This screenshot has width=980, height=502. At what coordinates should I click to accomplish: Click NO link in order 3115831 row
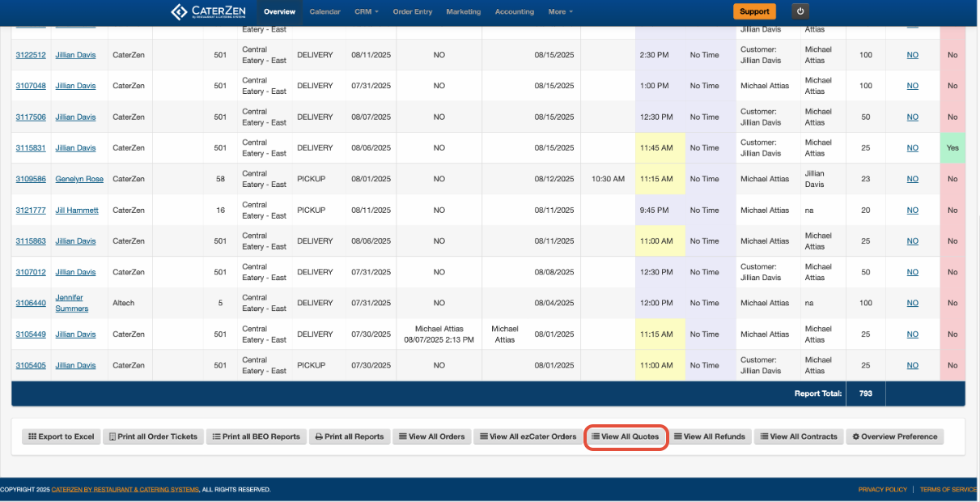pos(912,148)
